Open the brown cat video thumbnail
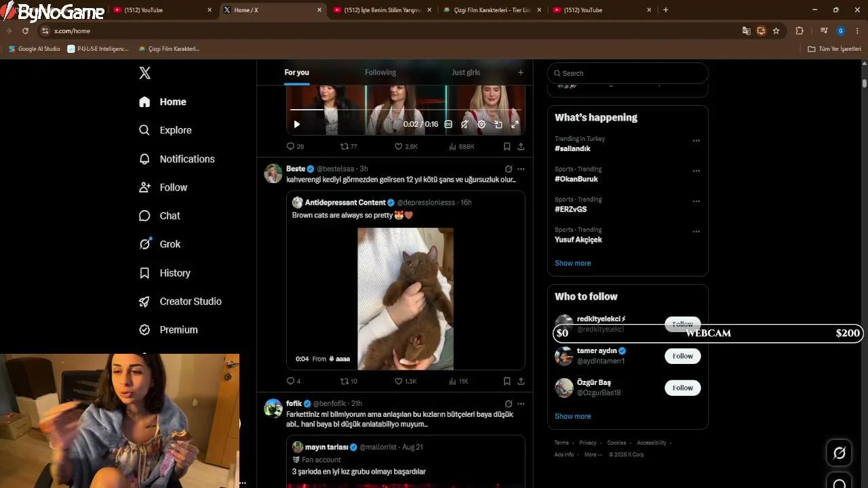 pos(406,299)
